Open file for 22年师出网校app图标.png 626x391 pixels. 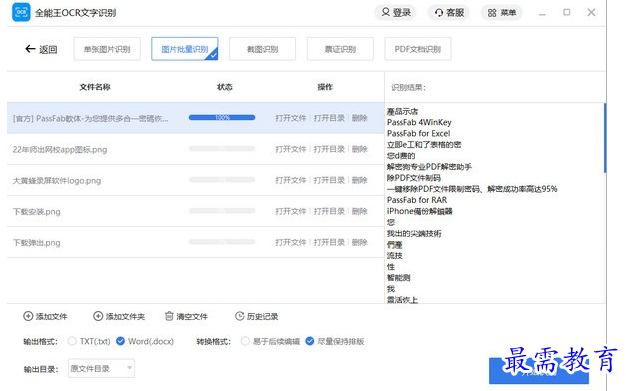[291, 149]
